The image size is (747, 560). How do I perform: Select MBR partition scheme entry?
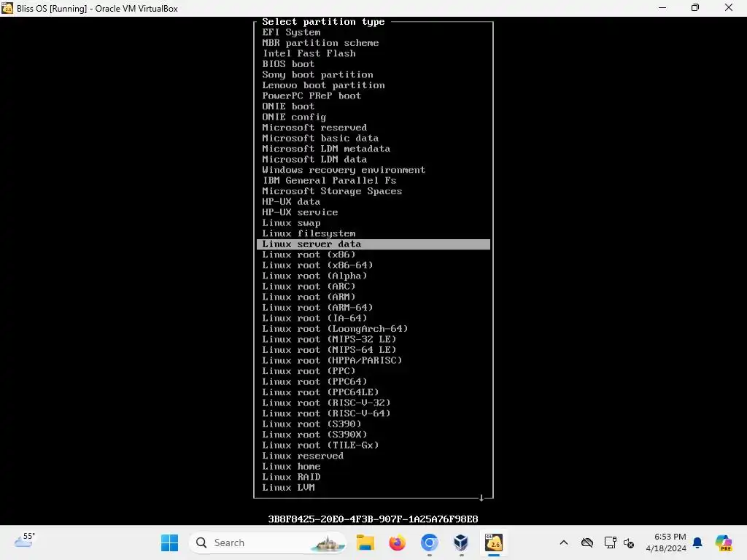[x=320, y=43]
